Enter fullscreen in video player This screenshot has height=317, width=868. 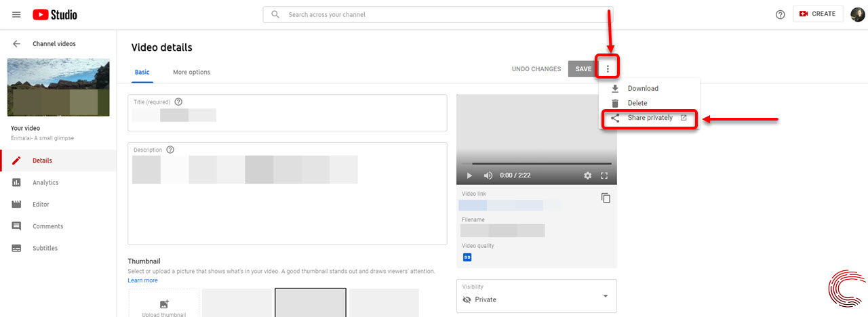604,175
